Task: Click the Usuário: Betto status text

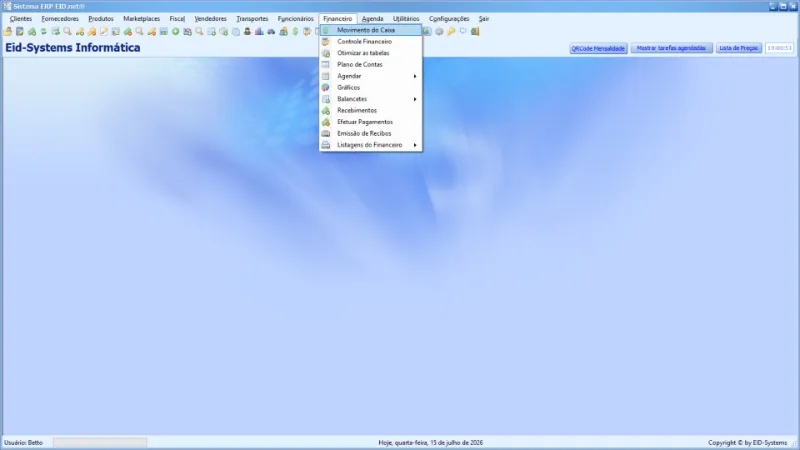Action: coord(23,442)
